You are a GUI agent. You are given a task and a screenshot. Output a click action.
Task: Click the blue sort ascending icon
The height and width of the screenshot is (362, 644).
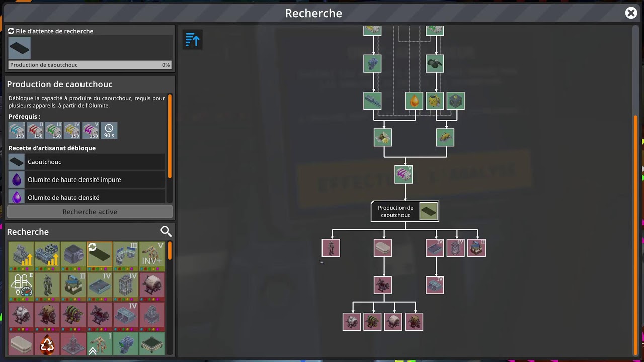point(193,40)
